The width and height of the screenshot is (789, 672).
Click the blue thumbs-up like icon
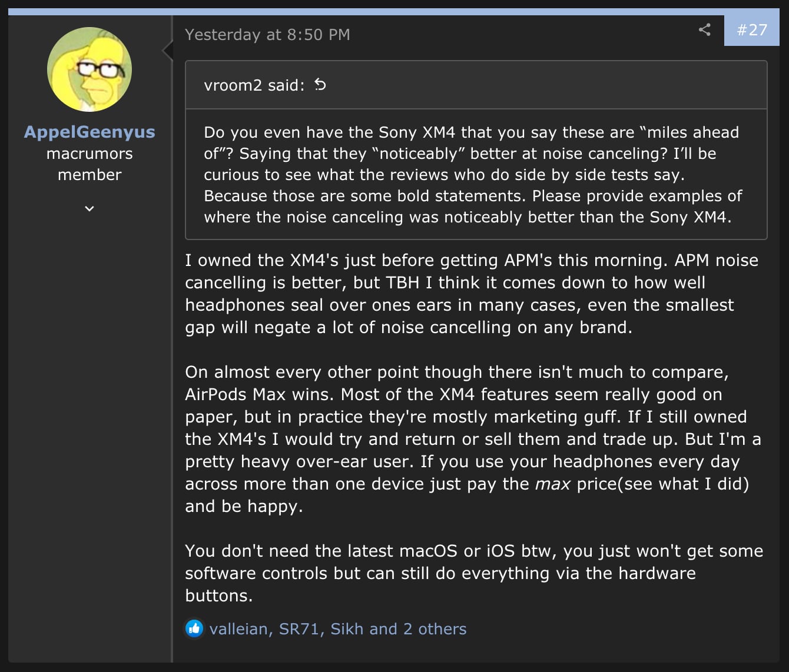tap(194, 628)
